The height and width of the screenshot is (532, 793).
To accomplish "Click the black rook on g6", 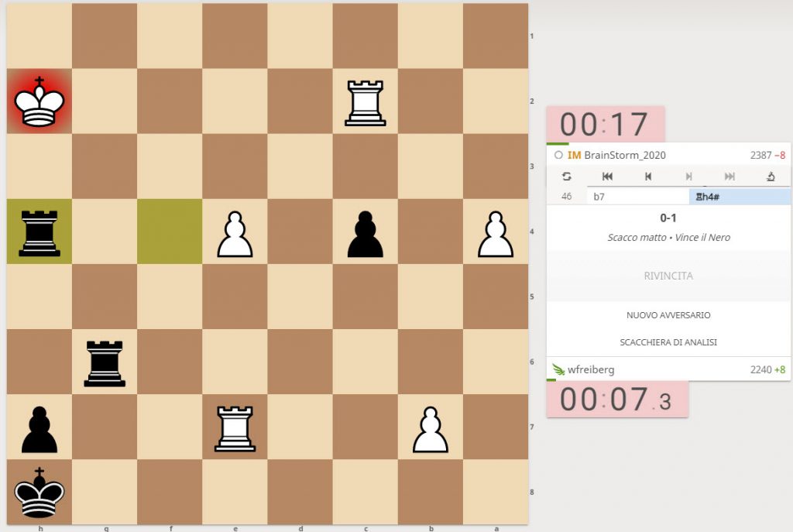I will point(105,362).
